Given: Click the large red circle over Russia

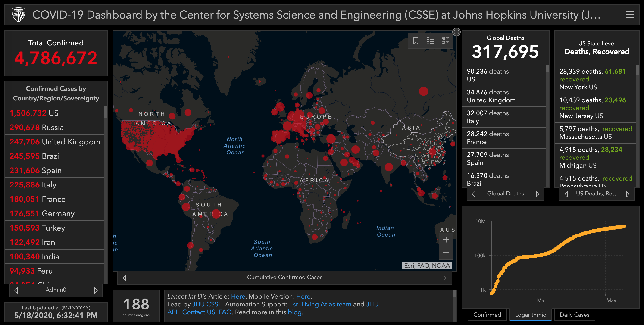Looking at the screenshot, I should coord(423,91).
